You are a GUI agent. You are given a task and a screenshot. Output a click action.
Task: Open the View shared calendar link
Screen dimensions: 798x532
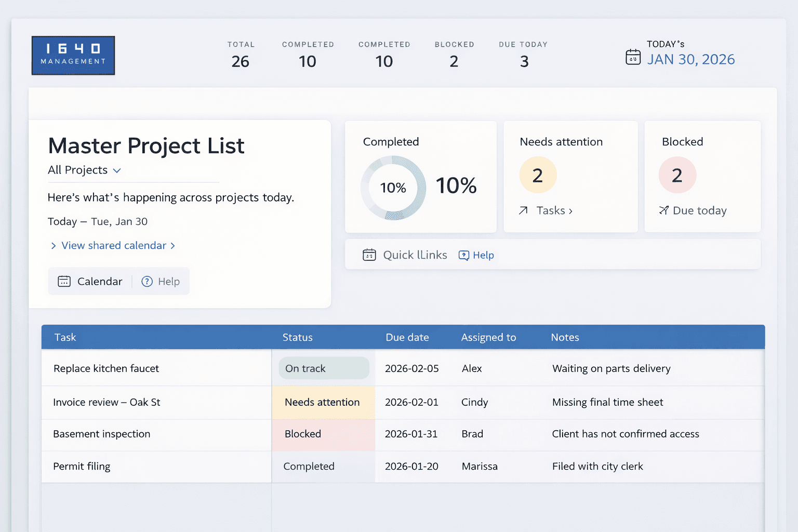(114, 245)
